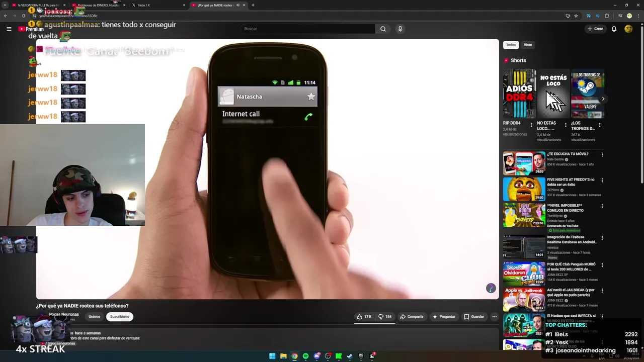Open the media control icon in browser toolbar
The height and width of the screenshot is (362, 644).
point(620,16)
